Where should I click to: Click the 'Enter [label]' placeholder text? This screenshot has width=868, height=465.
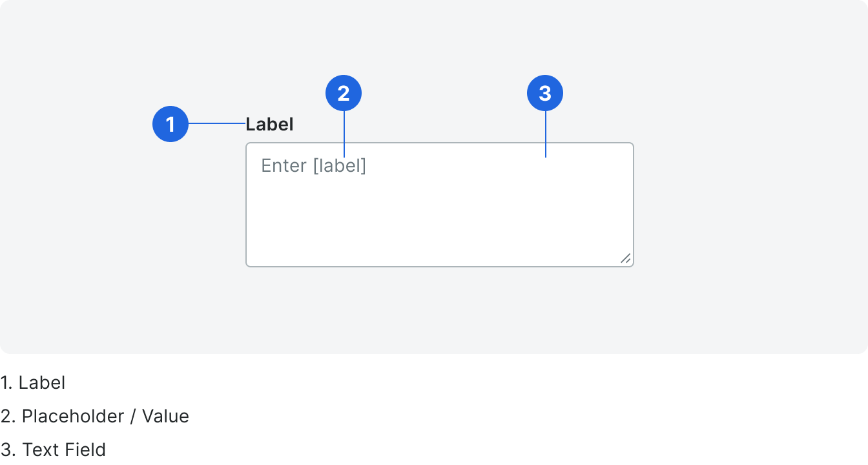tap(314, 166)
